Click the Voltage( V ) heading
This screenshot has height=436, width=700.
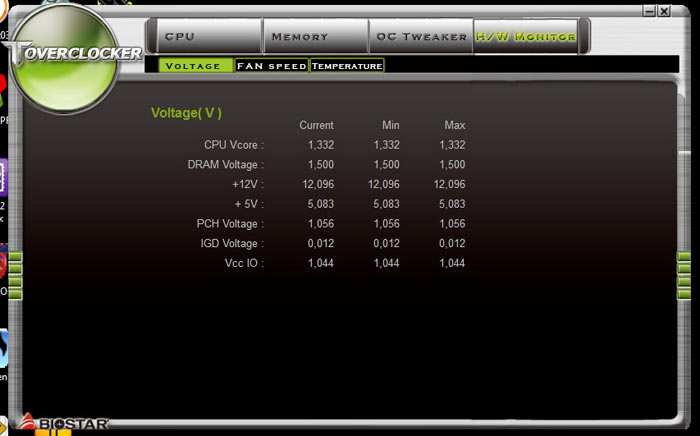click(186, 113)
